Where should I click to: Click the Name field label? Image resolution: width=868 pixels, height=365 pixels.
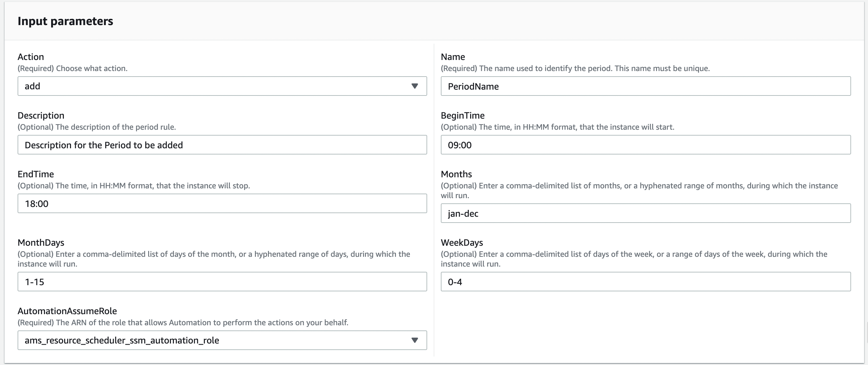point(453,56)
